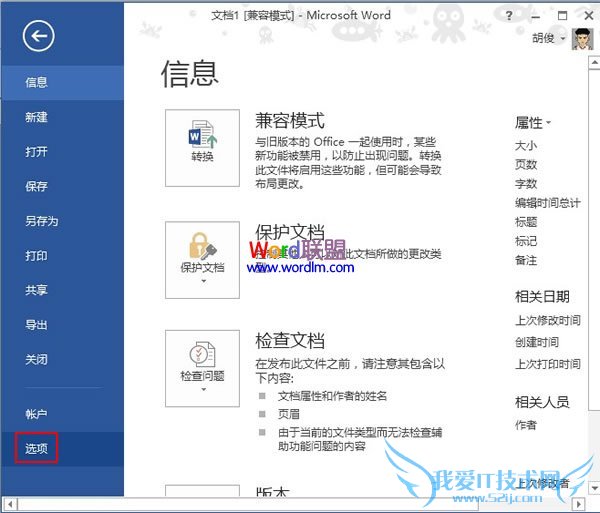
Task: Click the 标记 property label
Action: tap(526, 241)
